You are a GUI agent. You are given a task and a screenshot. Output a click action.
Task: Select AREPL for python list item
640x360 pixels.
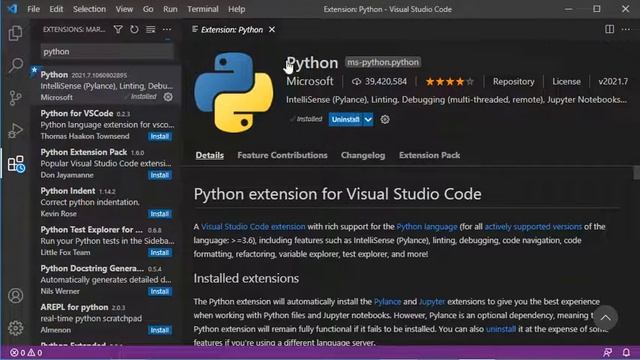click(x=107, y=318)
